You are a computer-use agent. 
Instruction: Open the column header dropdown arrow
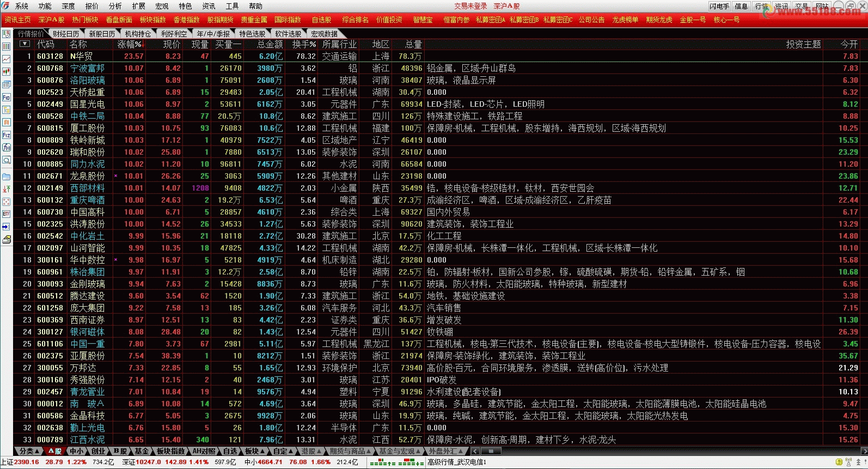point(25,44)
